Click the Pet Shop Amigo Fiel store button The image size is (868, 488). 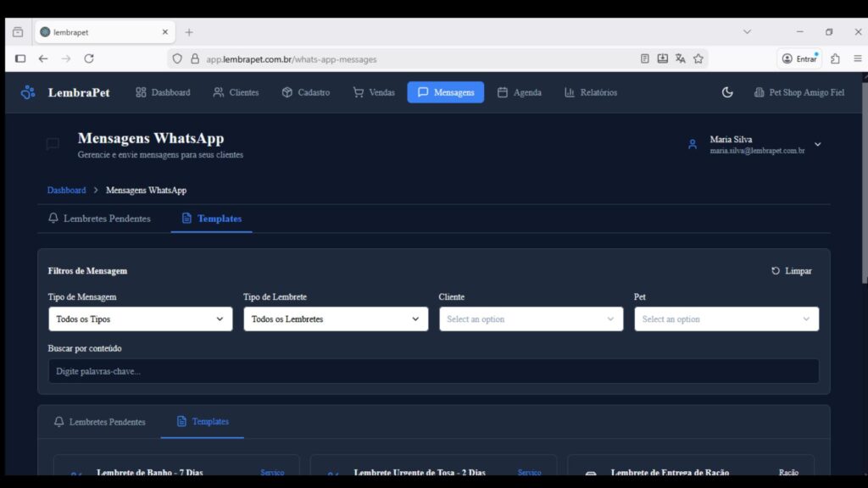coord(799,92)
